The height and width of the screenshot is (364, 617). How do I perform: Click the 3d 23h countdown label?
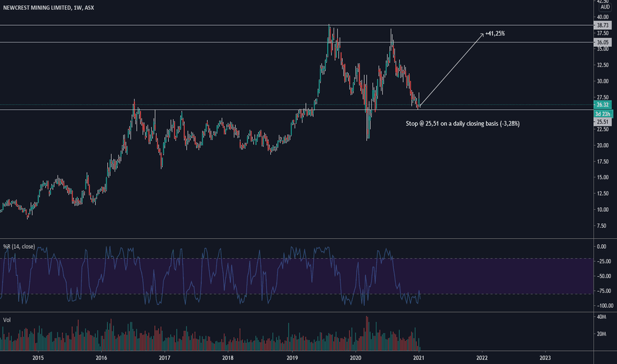pos(603,114)
